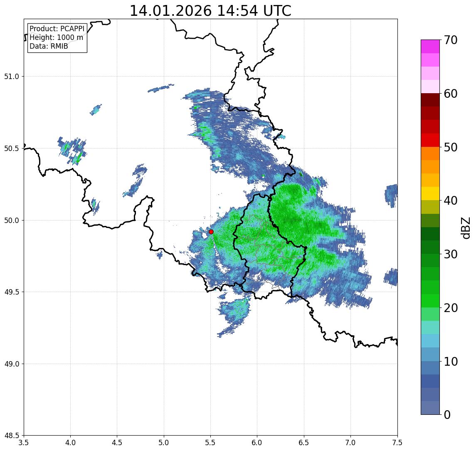The width and height of the screenshot is (476, 451).
Task: Click the longitude axis label 7.0
Action: 351,443
